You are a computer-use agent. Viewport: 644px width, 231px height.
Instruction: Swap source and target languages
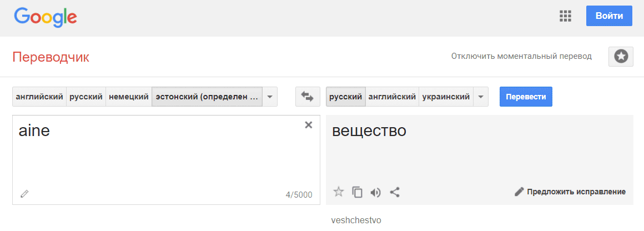pos(307,97)
